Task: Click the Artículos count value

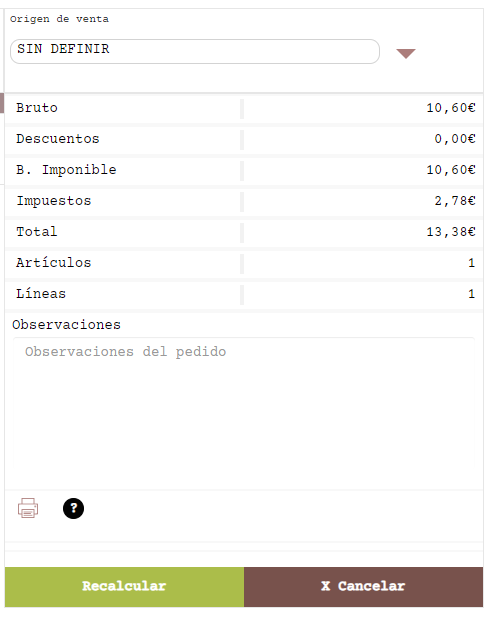Action: (471, 263)
